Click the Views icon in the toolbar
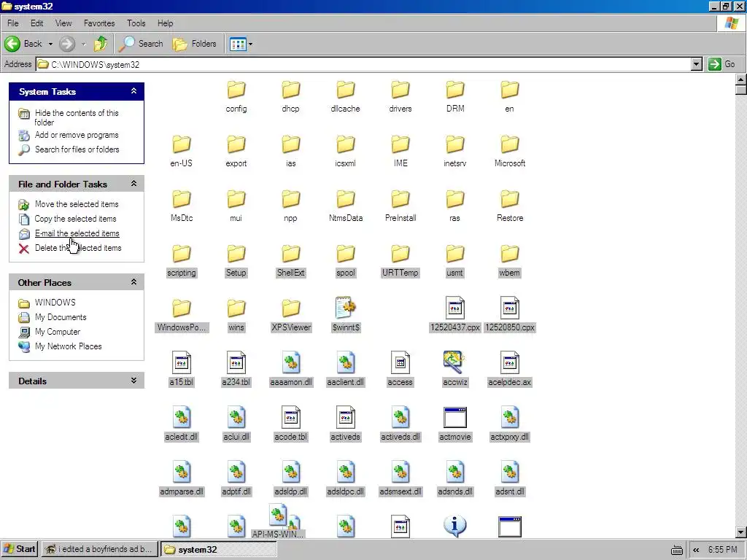 click(238, 44)
